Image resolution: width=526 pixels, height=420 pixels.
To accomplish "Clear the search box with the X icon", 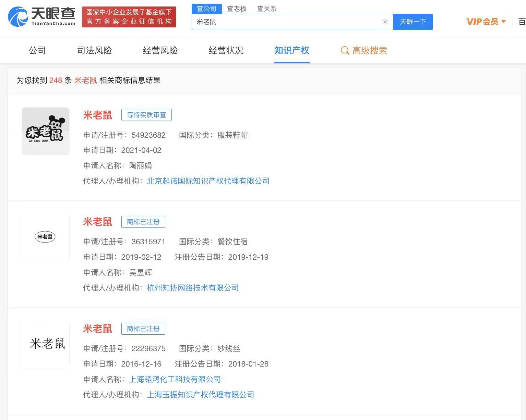I will pyautogui.click(x=385, y=22).
